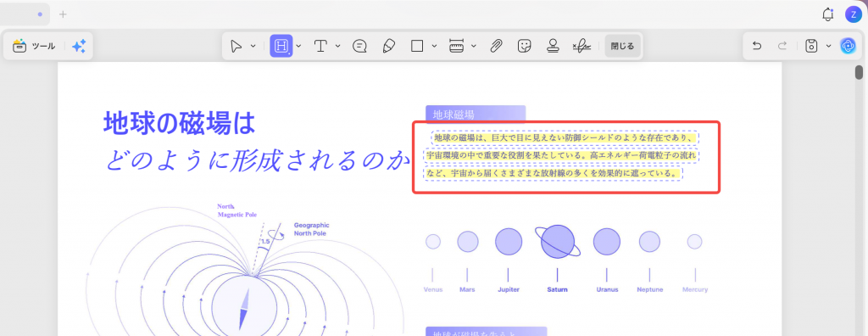
Task: Add a stamp annotation
Action: point(553,46)
